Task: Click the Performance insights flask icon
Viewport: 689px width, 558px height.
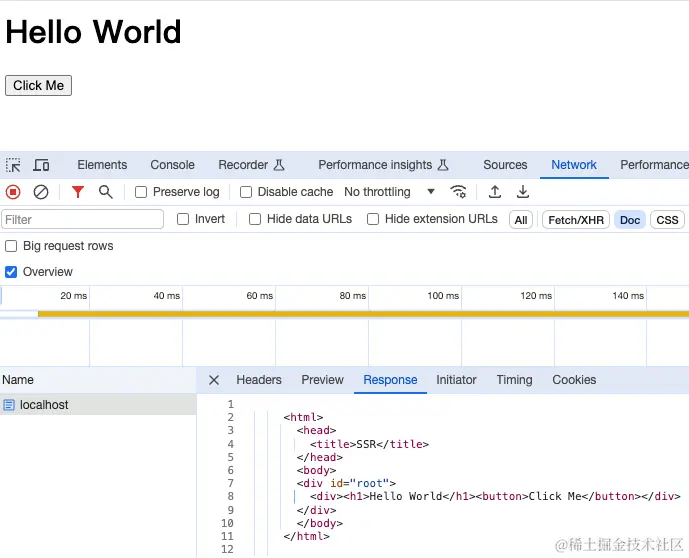Action: coord(443,165)
